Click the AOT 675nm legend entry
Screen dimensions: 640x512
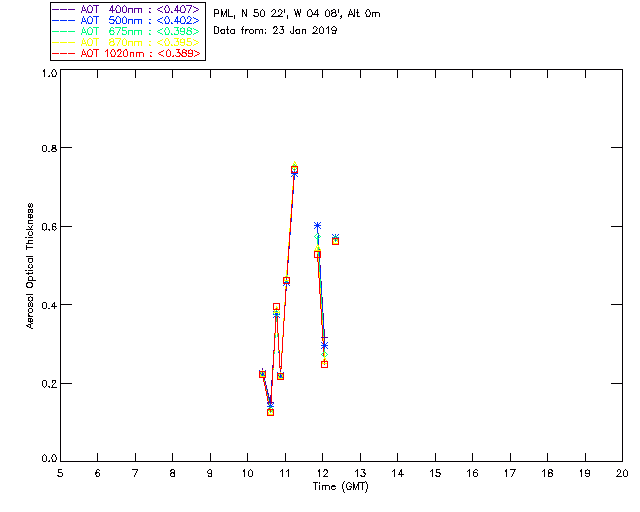pos(127,31)
